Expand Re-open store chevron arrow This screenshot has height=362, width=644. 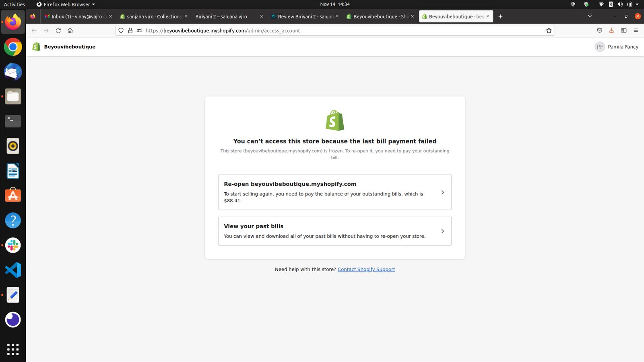(x=442, y=192)
